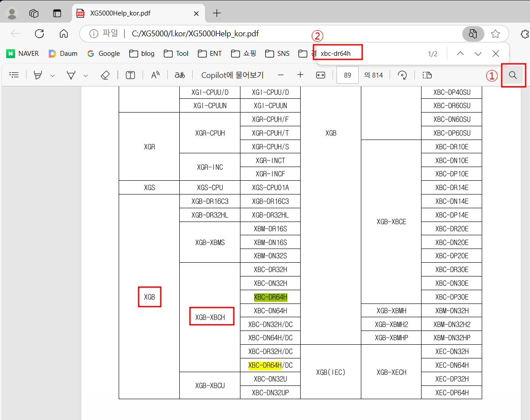Toggle the page view icon
Image resolution: width=530 pixels, height=420 pixels.
point(427,75)
